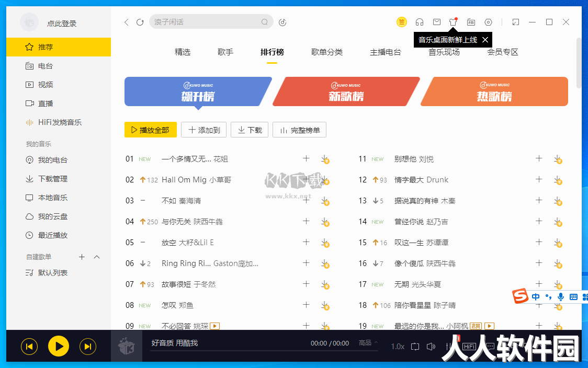The width and height of the screenshot is (588, 368).
Task: Select the 热歌榜 chart banner
Action: 494,91
